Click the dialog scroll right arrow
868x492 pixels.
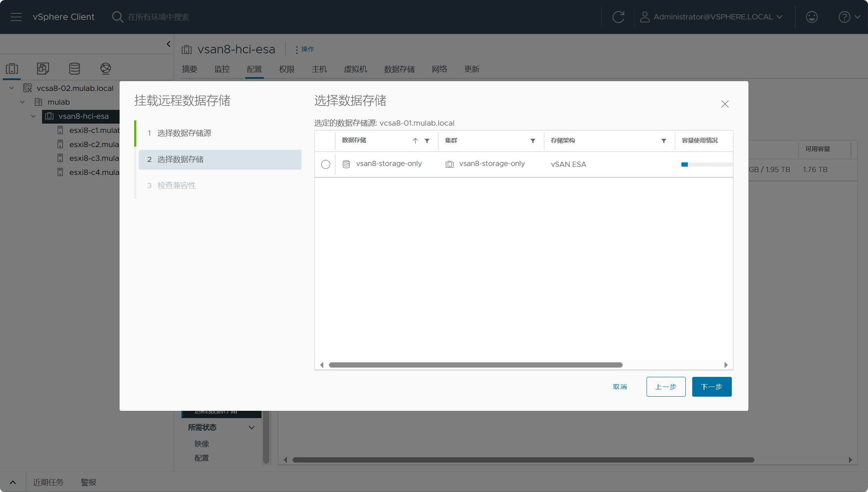726,365
